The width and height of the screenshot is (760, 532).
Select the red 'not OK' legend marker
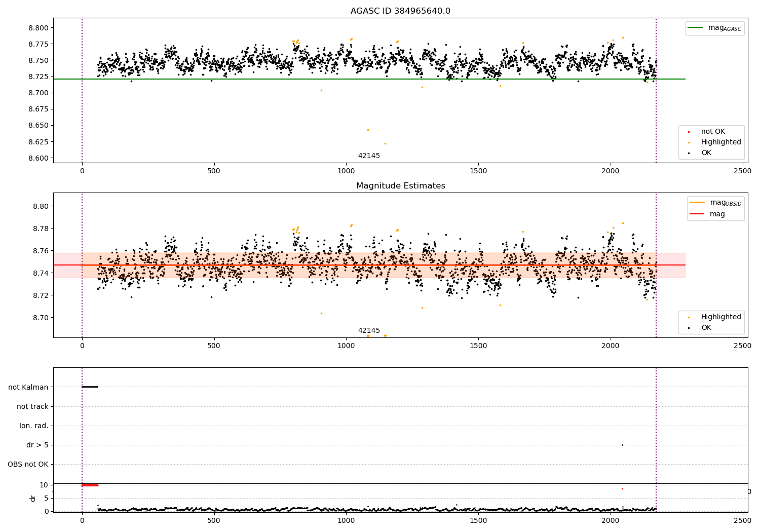[689, 132]
